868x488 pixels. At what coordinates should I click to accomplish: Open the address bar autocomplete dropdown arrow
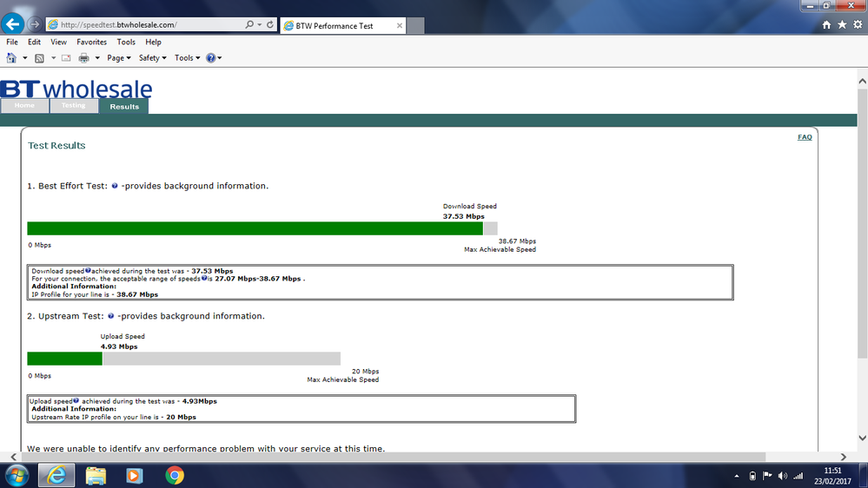[x=260, y=24]
